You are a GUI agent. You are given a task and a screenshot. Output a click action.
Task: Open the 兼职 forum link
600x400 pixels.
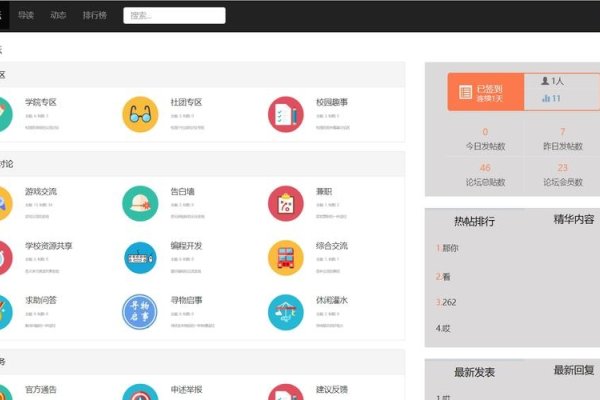tap(324, 191)
